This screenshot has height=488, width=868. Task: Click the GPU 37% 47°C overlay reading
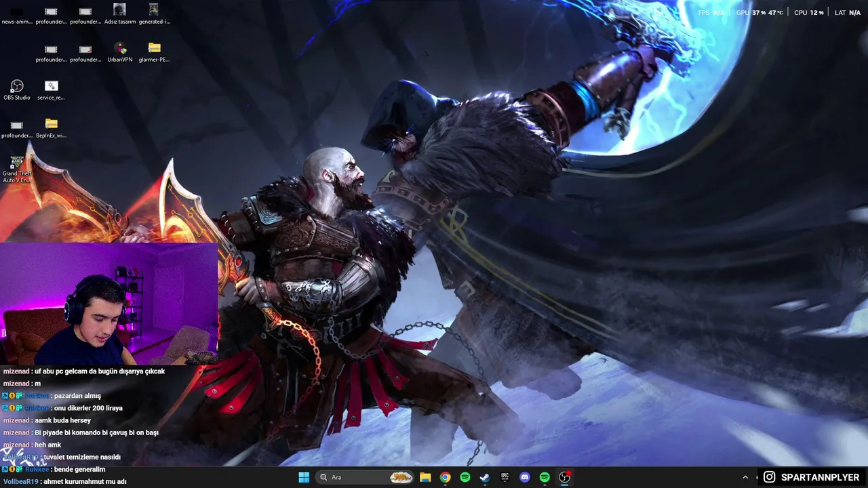pos(759,13)
